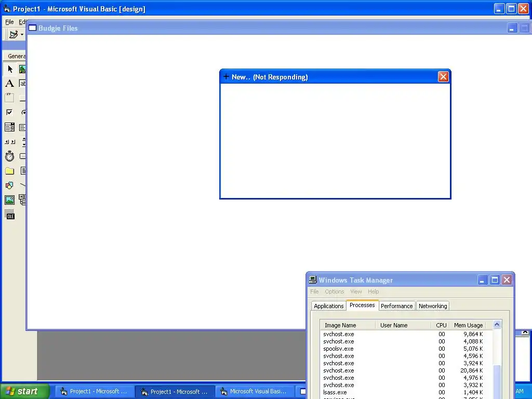Select the svchost.exe row using 9,864 K
This screenshot has height=399, width=532.
(x=406, y=334)
